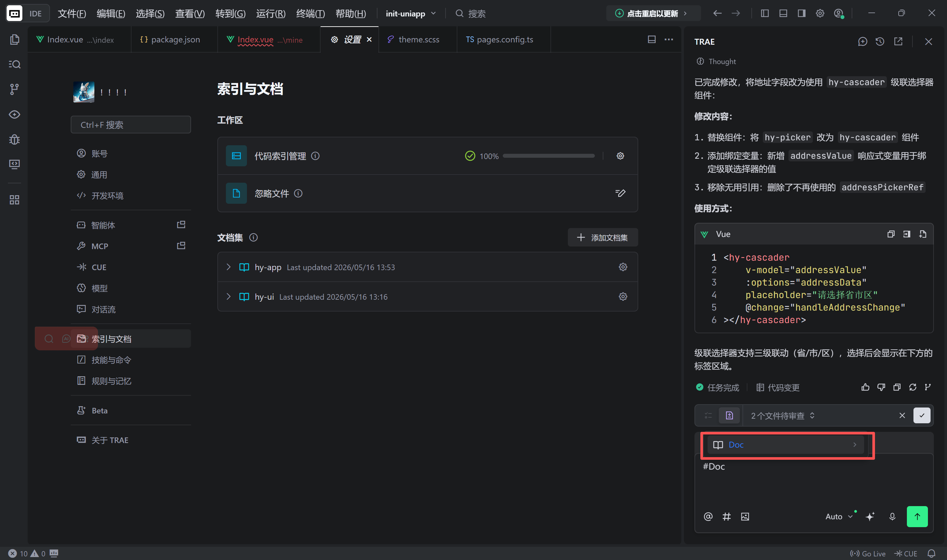The width and height of the screenshot is (947, 560).
Task: Regenerate the chat response
Action: (913, 387)
